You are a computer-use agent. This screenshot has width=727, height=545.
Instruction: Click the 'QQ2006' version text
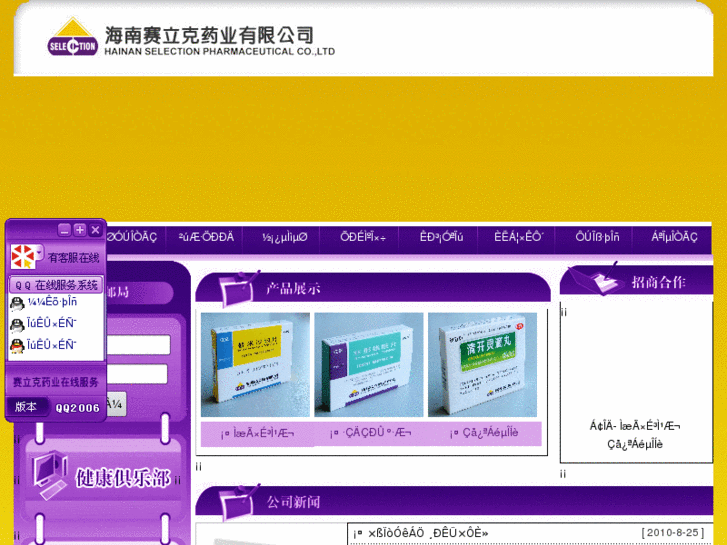point(77,408)
